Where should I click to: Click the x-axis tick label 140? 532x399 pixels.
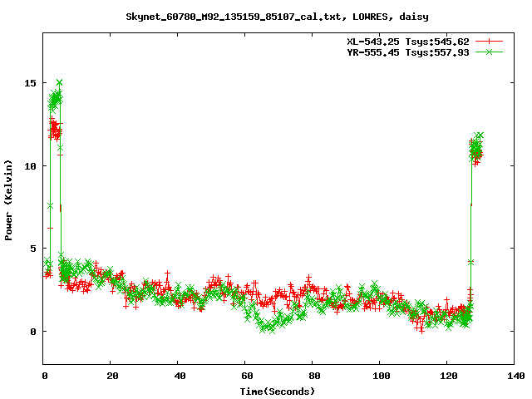[515, 376]
